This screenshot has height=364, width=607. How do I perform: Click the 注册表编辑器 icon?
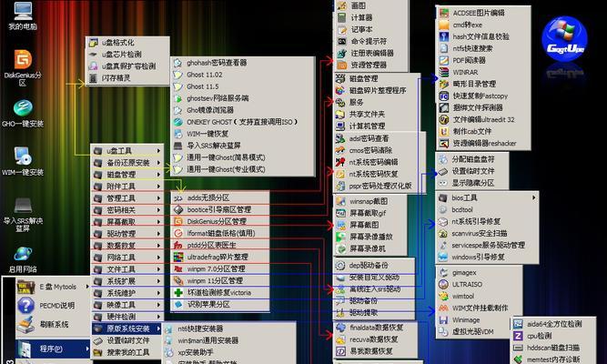[x=341, y=53]
